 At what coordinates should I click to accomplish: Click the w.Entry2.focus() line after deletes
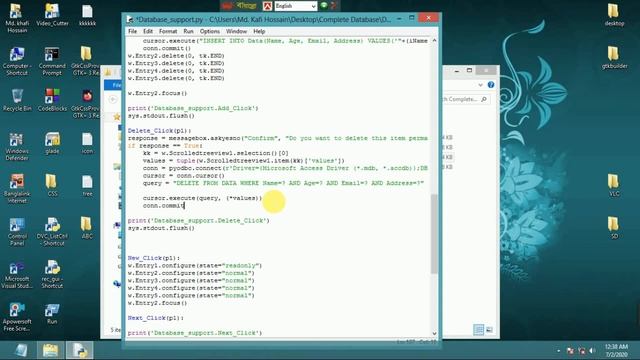coord(157,93)
